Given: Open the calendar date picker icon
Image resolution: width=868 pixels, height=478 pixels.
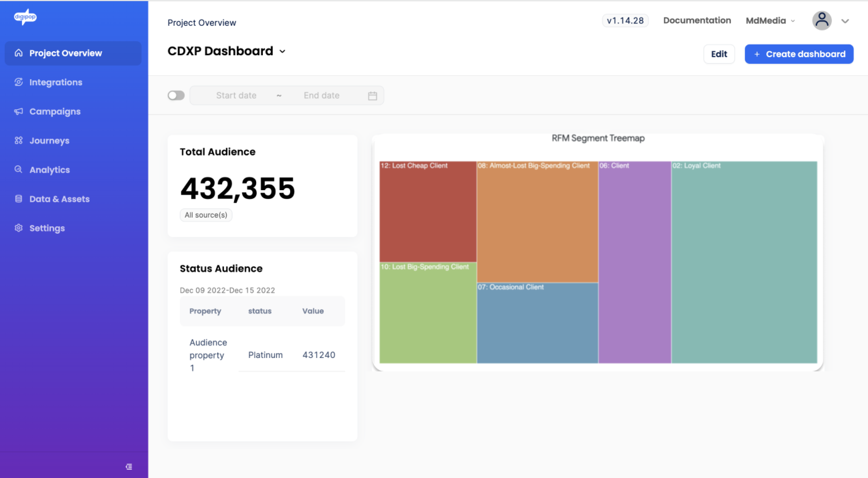Looking at the screenshot, I should tap(372, 96).
